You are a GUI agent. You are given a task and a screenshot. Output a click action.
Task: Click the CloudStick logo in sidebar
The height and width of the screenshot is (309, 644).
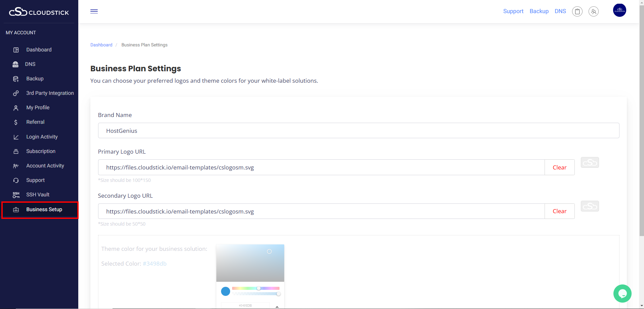pos(39,12)
